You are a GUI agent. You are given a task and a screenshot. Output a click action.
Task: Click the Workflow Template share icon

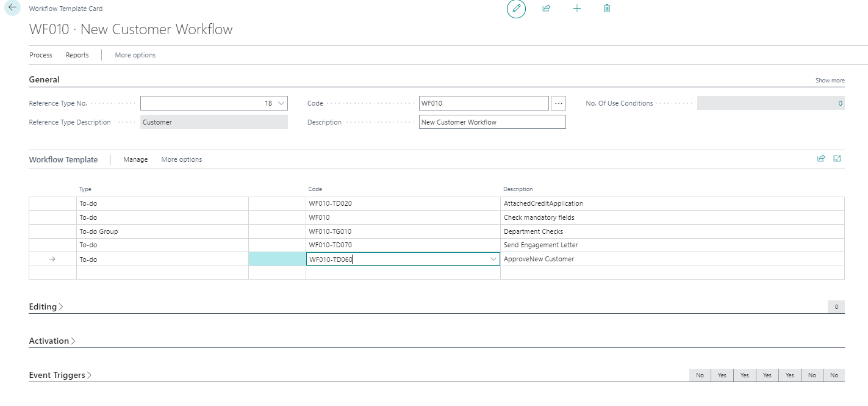[821, 159]
